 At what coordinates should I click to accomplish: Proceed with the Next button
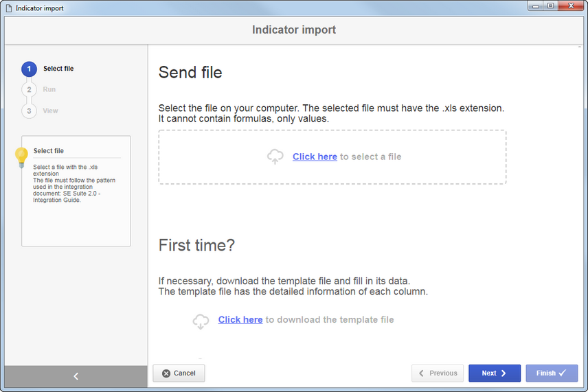(495, 373)
